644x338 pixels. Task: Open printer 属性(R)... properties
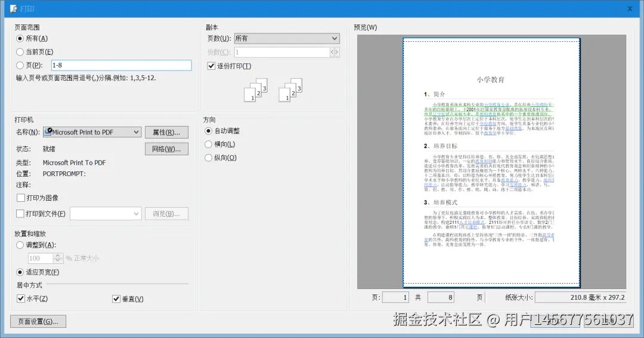[166, 132]
